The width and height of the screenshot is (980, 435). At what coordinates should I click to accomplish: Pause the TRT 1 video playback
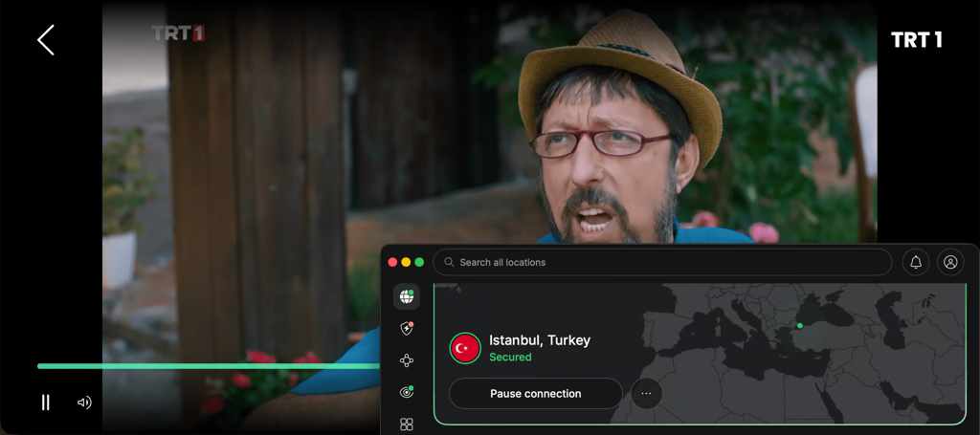[45, 402]
